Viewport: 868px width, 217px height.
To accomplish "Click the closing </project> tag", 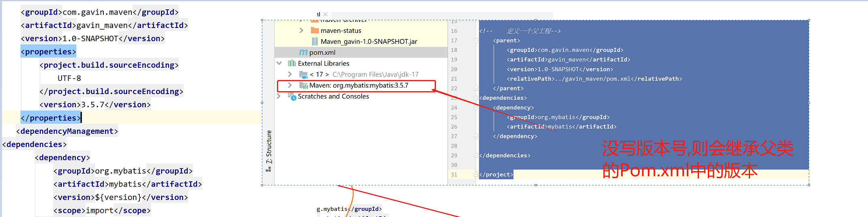I will 496,175.
